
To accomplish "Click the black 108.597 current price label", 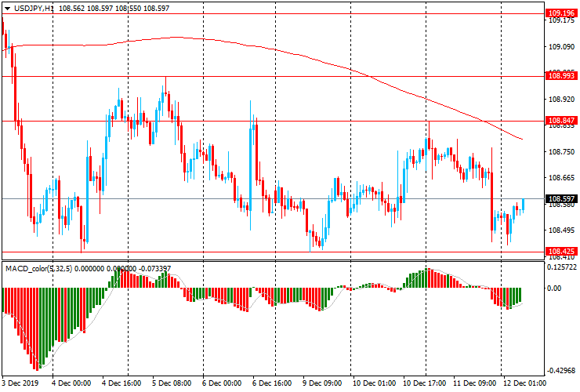I will [x=561, y=199].
